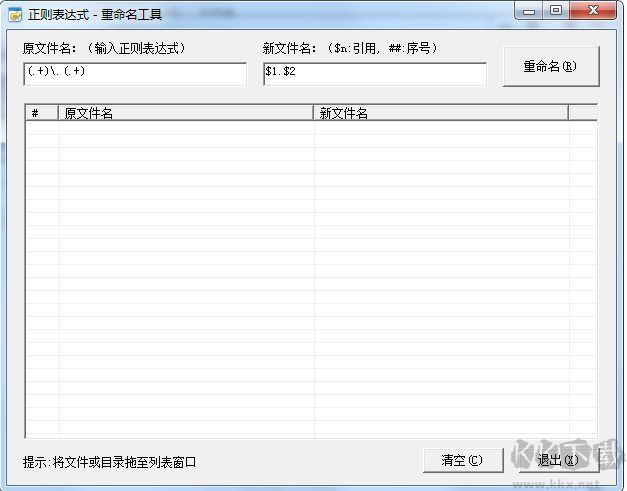The width and height of the screenshot is (627, 491).
Task: Click the 重命名(R) rename button
Action: pyautogui.click(x=551, y=66)
